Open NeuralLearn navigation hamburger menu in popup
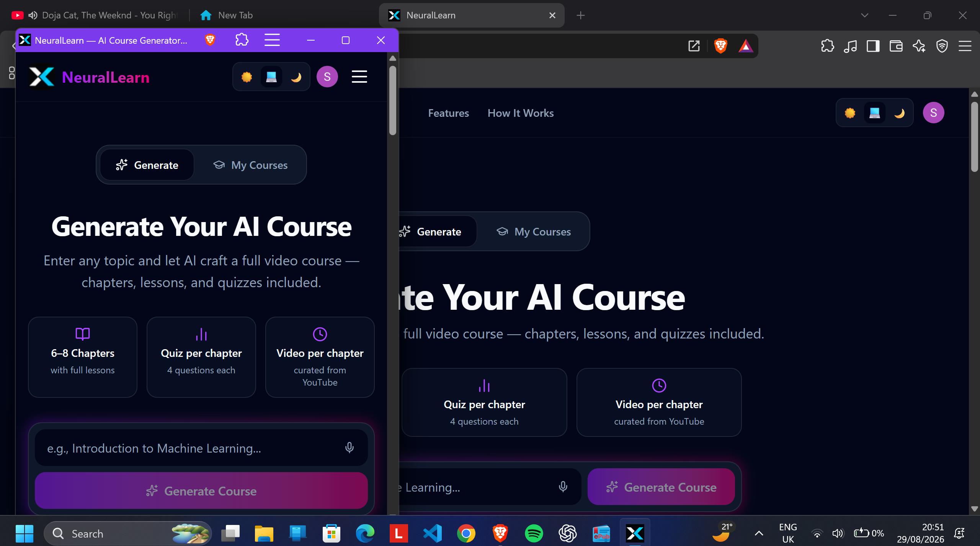Image resolution: width=980 pixels, height=546 pixels. pyautogui.click(x=359, y=77)
